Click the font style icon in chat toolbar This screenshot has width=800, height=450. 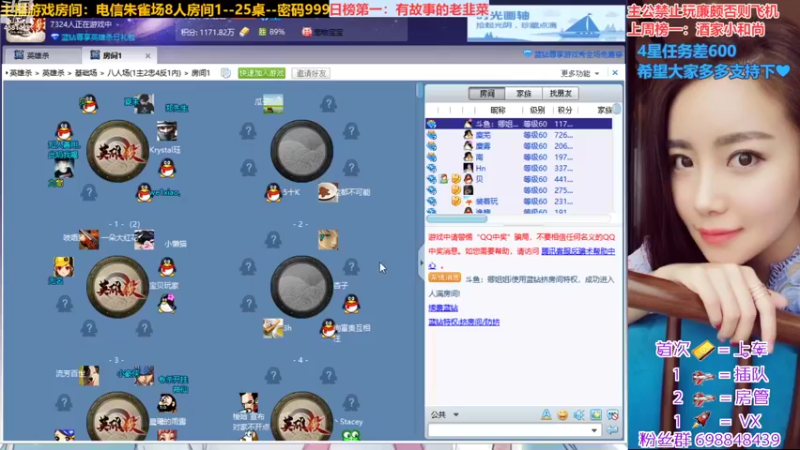click(546, 415)
